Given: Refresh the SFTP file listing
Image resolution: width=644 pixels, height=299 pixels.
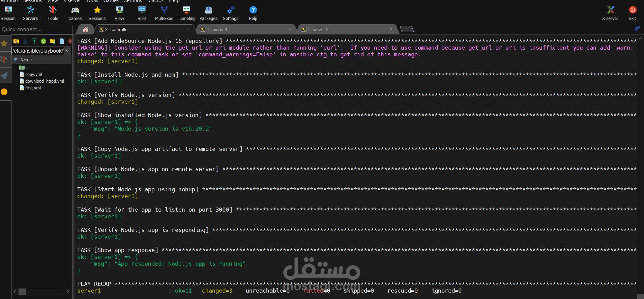Looking at the screenshot, I should click(x=43, y=41).
